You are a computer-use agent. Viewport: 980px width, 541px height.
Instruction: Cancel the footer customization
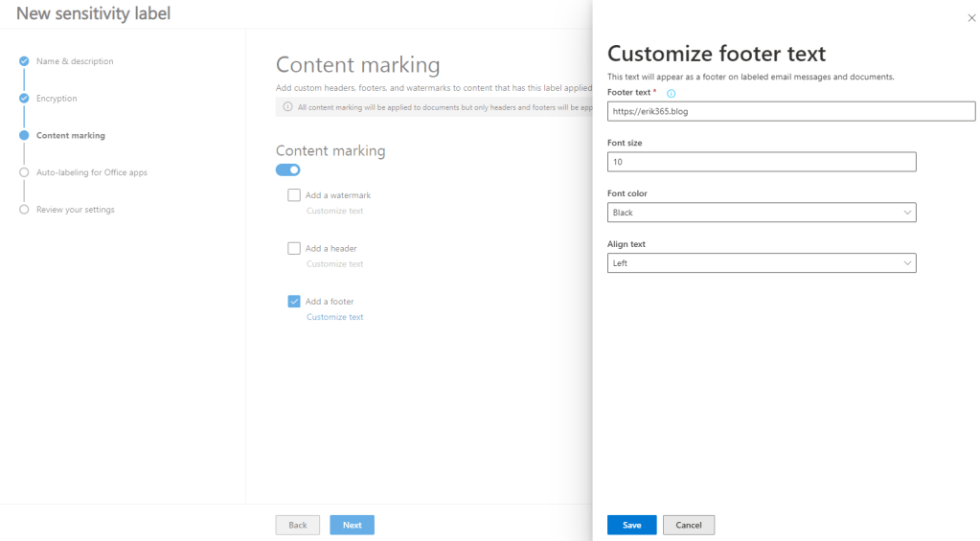point(688,525)
